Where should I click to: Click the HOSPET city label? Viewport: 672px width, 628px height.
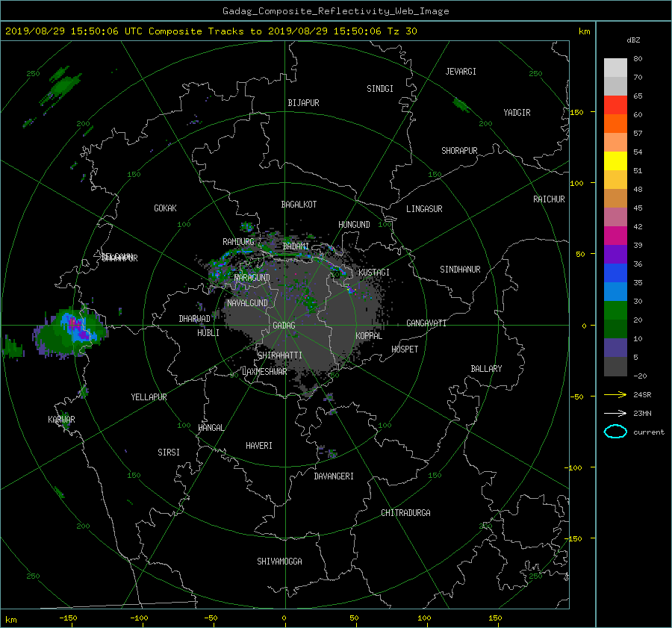(405, 349)
